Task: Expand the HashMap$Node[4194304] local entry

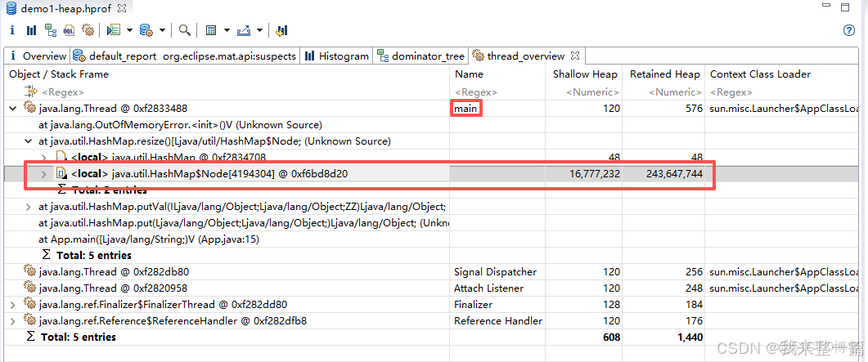Action: click(x=44, y=173)
